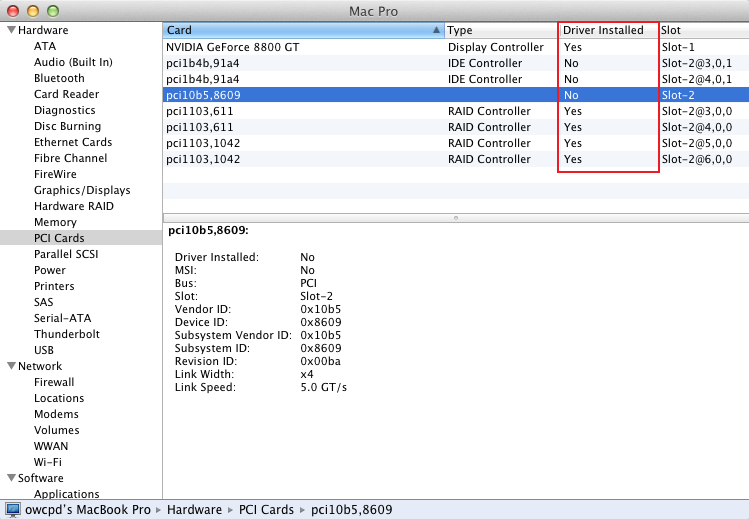Sort by the Type column header

tap(500, 31)
